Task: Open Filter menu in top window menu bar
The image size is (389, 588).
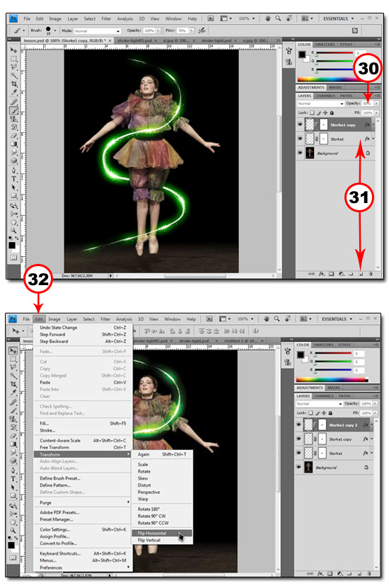Action: 106,18
